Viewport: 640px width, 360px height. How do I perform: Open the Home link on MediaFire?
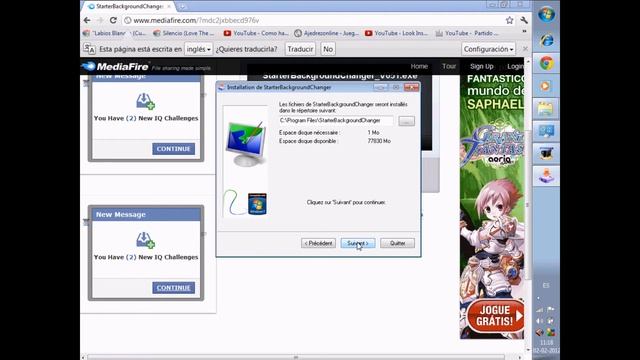(419, 66)
